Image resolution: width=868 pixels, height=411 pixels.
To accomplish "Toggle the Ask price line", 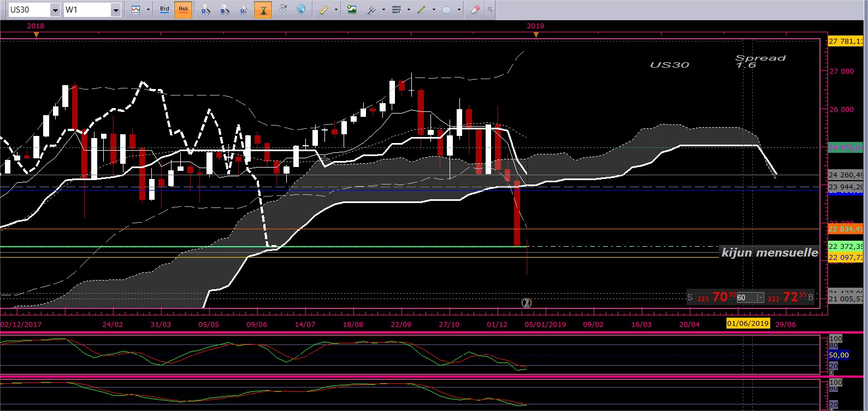I will pos(184,10).
